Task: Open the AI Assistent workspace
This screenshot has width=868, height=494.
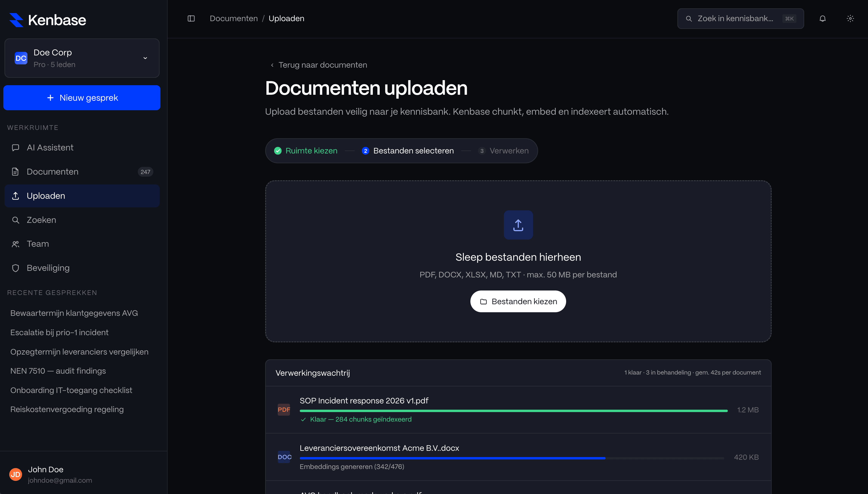Action: [50, 147]
